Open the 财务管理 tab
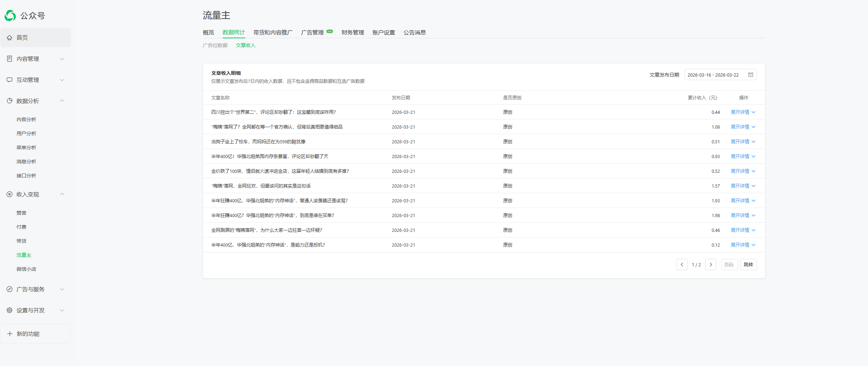This screenshot has width=868, height=366. tap(352, 32)
